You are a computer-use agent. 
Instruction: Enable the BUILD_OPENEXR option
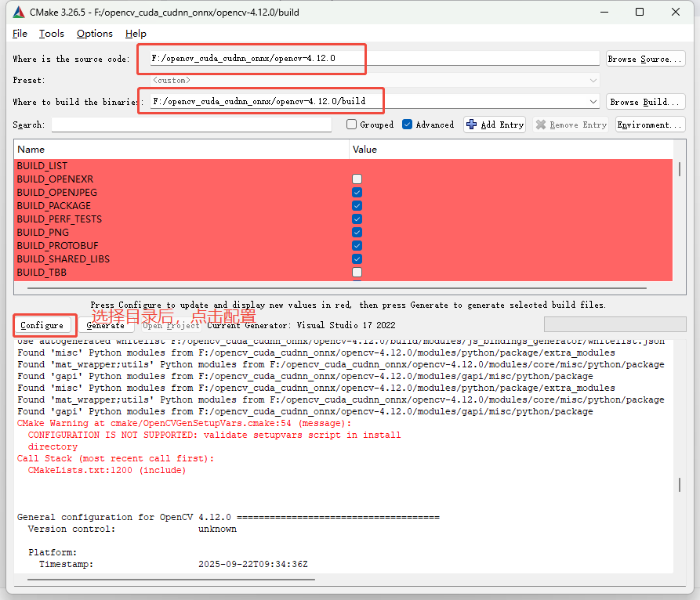tap(357, 179)
